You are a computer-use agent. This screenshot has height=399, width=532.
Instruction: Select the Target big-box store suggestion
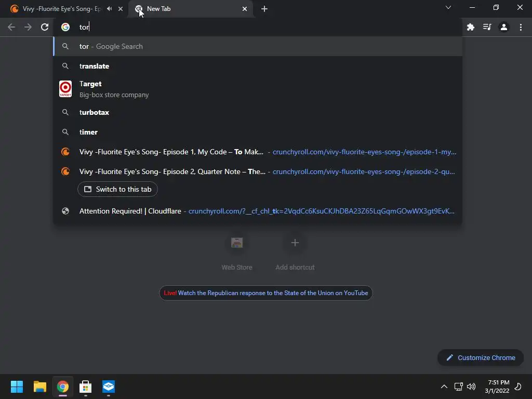(x=258, y=89)
